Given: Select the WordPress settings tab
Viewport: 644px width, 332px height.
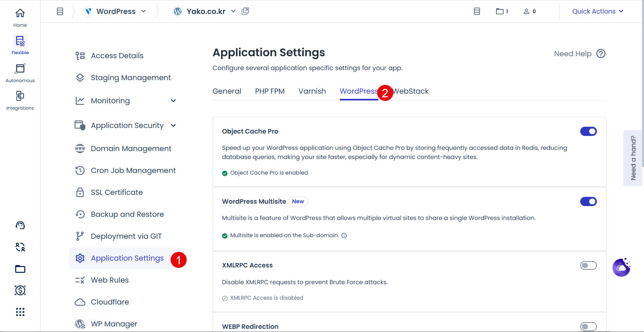Looking at the screenshot, I should [359, 91].
